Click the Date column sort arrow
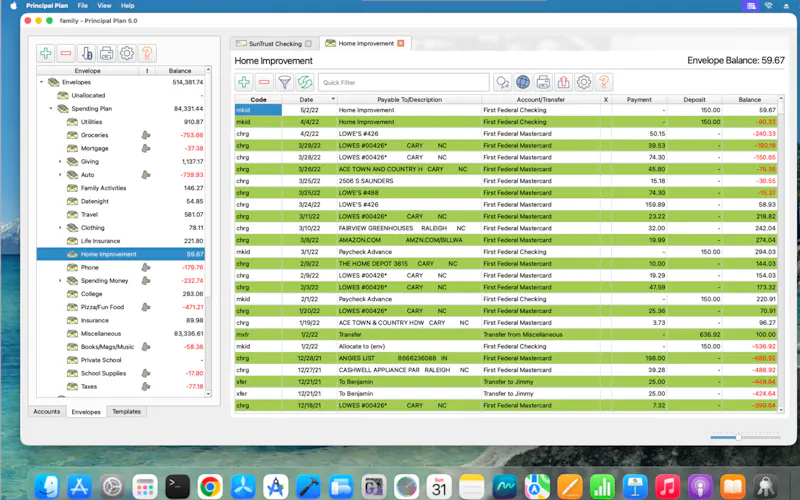This screenshot has width=800, height=500. [x=333, y=99]
